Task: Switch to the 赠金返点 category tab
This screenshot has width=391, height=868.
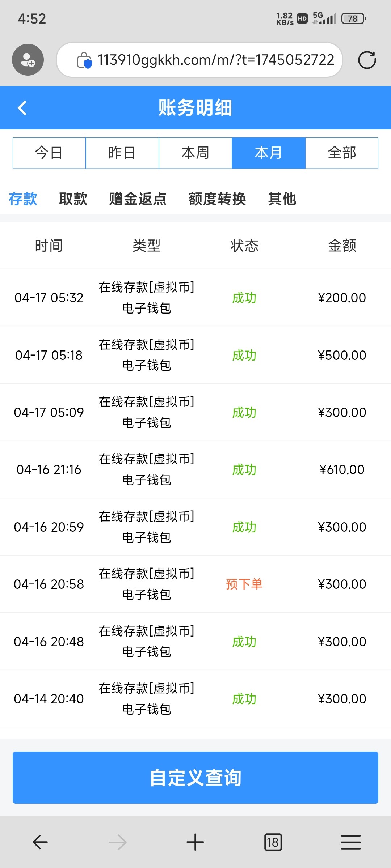Action: click(x=138, y=199)
